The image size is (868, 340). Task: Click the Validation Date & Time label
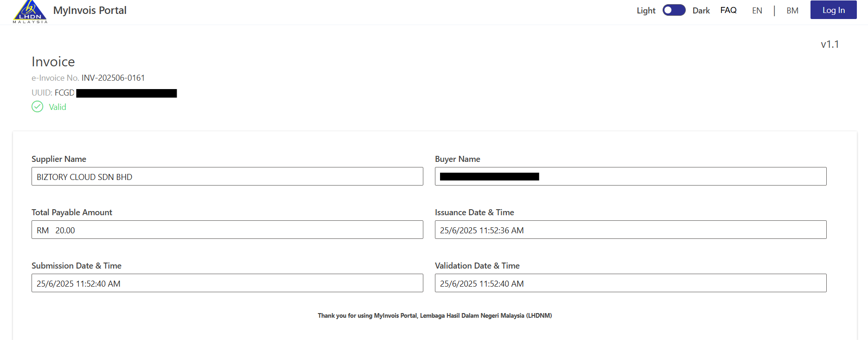(477, 266)
